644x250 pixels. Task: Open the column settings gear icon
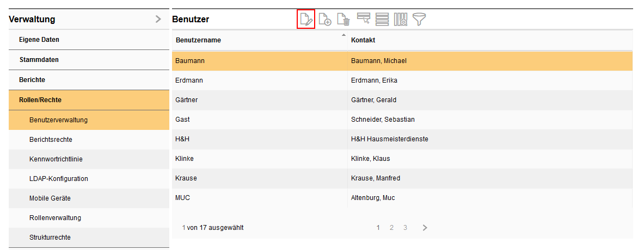pos(401,20)
